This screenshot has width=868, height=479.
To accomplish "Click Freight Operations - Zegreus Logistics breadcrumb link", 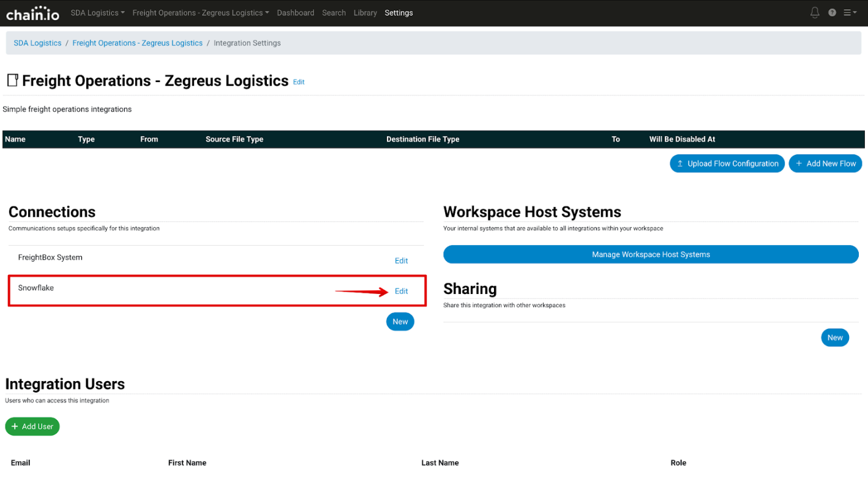I will tap(138, 43).
